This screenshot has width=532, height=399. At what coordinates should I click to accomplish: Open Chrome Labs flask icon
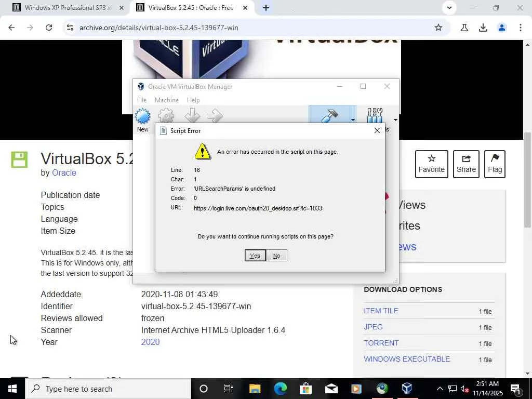pyautogui.click(x=464, y=28)
